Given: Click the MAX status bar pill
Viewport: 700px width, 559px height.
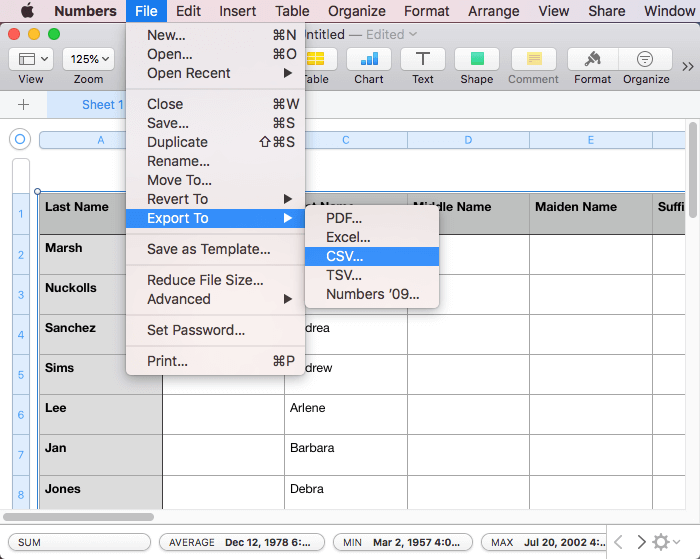Looking at the screenshot, I should [x=544, y=542].
